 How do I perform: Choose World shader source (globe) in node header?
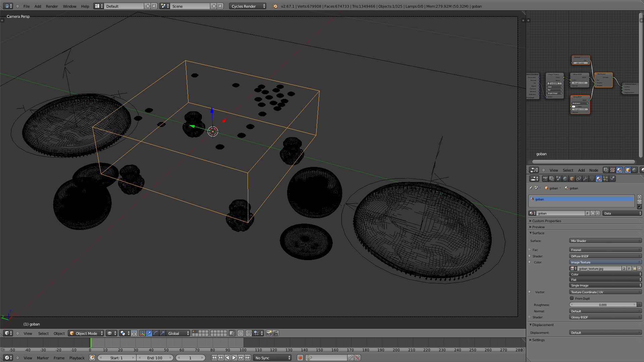[x=634, y=170]
